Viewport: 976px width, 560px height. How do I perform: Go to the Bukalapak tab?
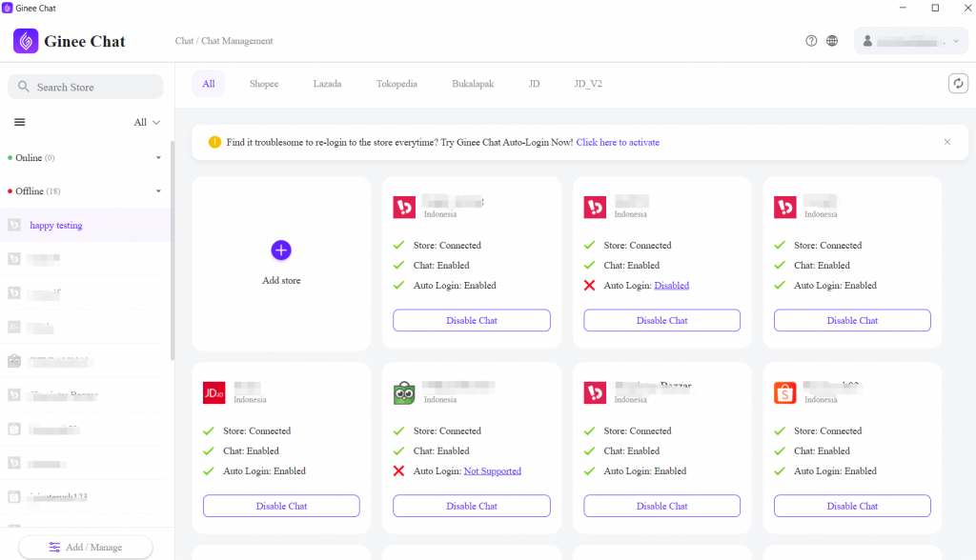(473, 84)
